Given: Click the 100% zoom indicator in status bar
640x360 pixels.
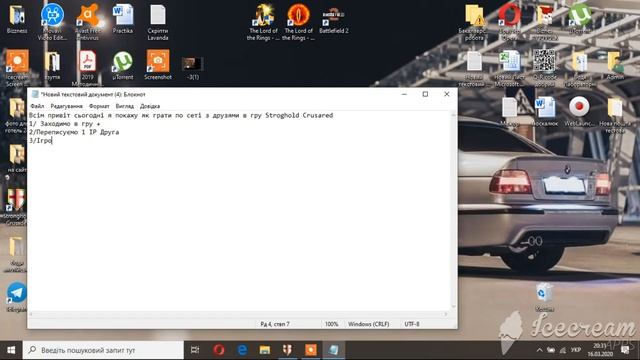Looking at the screenshot, I should [331, 324].
